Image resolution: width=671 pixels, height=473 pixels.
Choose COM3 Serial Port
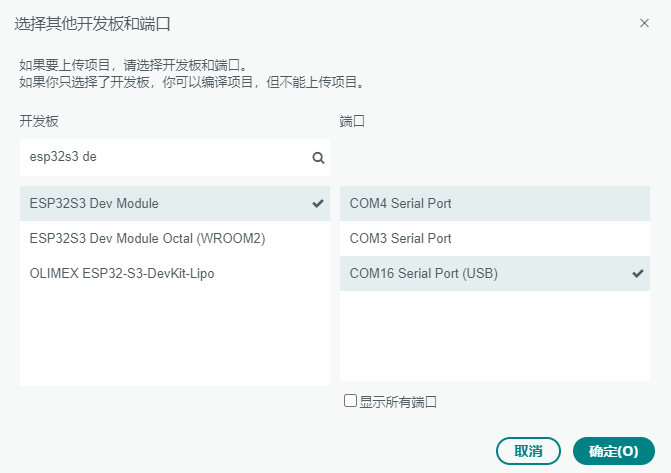[x=400, y=238]
